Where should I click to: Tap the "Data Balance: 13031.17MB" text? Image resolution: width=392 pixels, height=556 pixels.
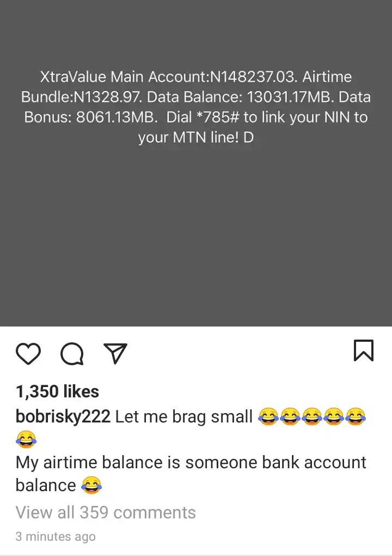pos(240,97)
